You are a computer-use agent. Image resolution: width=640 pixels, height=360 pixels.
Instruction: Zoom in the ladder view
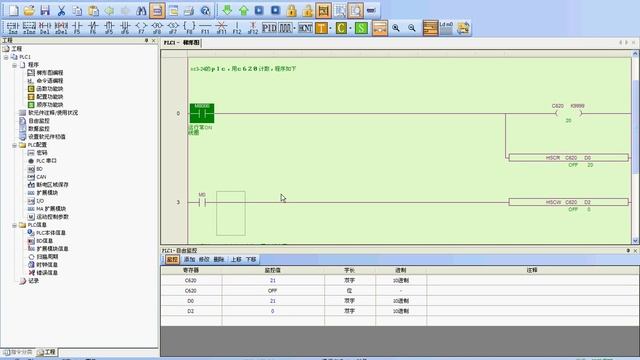[396, 28]
